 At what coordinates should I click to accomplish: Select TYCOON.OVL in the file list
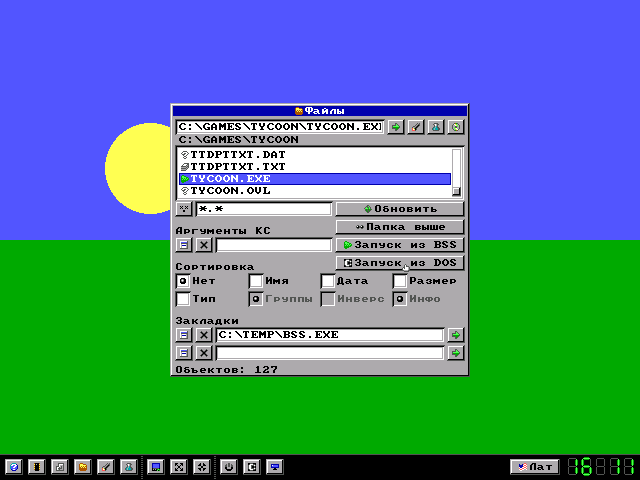click(x=315, y=191)
